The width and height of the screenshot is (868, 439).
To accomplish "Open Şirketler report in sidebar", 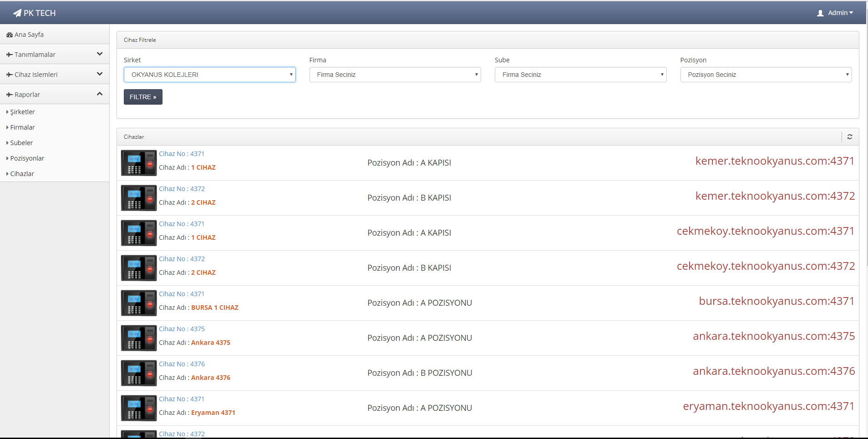I will 22,112.
